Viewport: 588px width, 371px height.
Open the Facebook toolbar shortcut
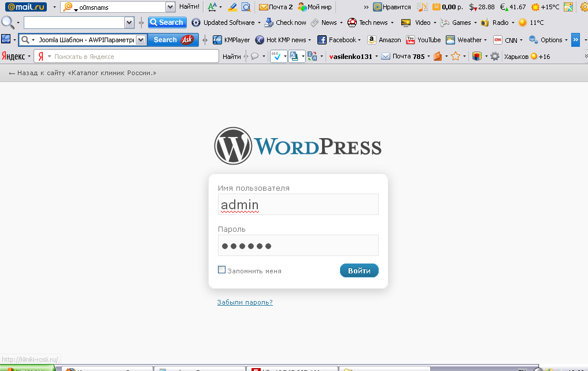pos(339,40)
